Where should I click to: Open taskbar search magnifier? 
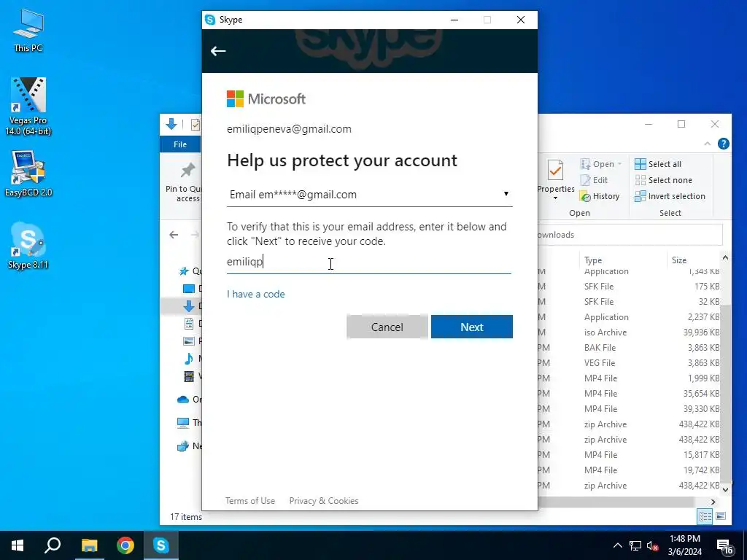(53, 545)
